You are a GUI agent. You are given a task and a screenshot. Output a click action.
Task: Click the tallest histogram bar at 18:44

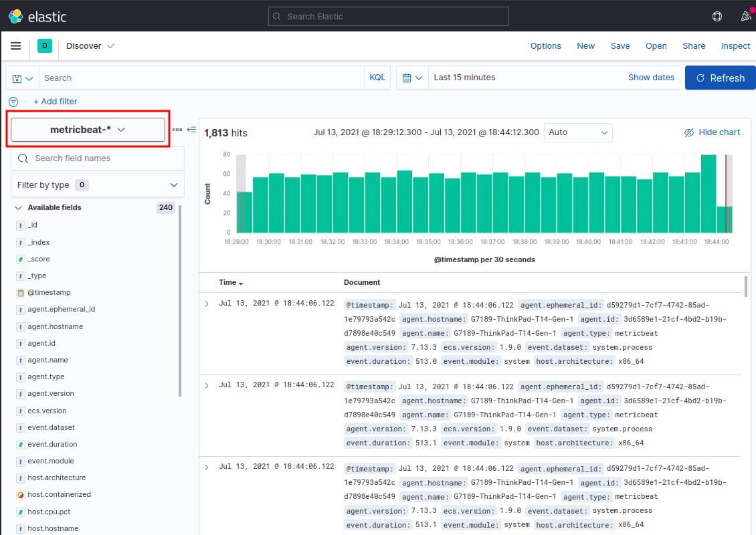(x=708, y=194)
